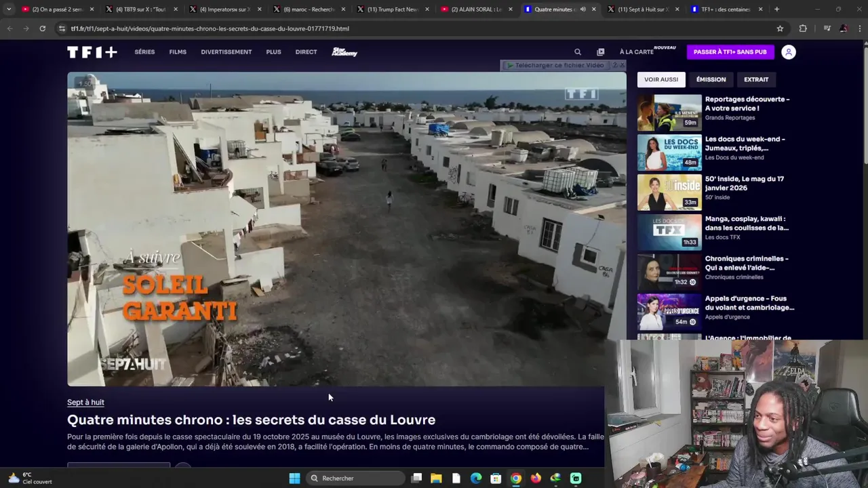Screen dimensions: 868x488
Task: Click the Les Docs TFX 1h33 thumbnail
Action: (x=669, y=232)
